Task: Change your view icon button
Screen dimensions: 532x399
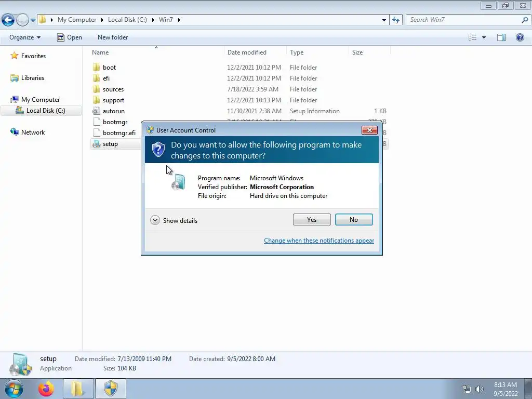Action: [473, 37]
